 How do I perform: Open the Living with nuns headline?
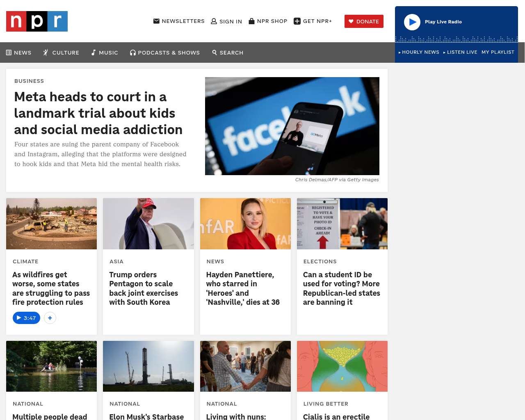(236, 416)
